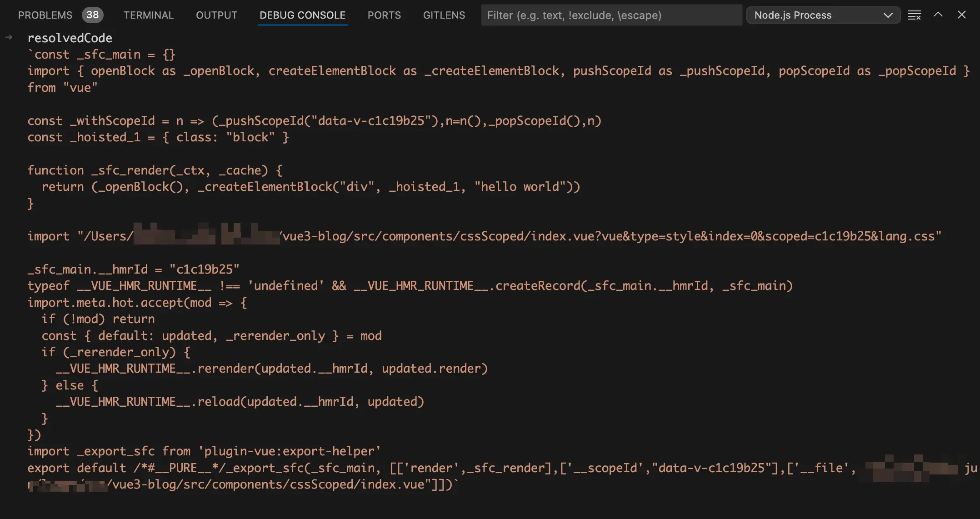Open the Node.js Process debug session dropdown
980x519 pixels.
point(823,15)
